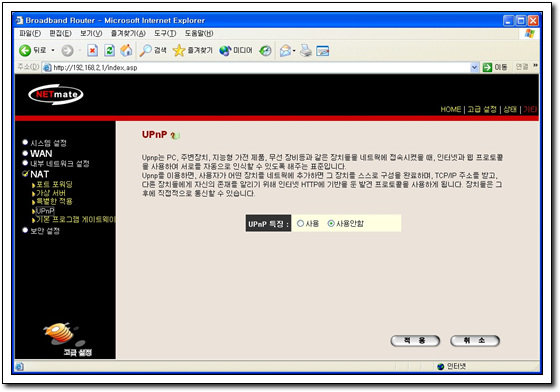Open the Back button history dropdown arrow
Screen dimensions: 560x392
(x=53, y=50)
